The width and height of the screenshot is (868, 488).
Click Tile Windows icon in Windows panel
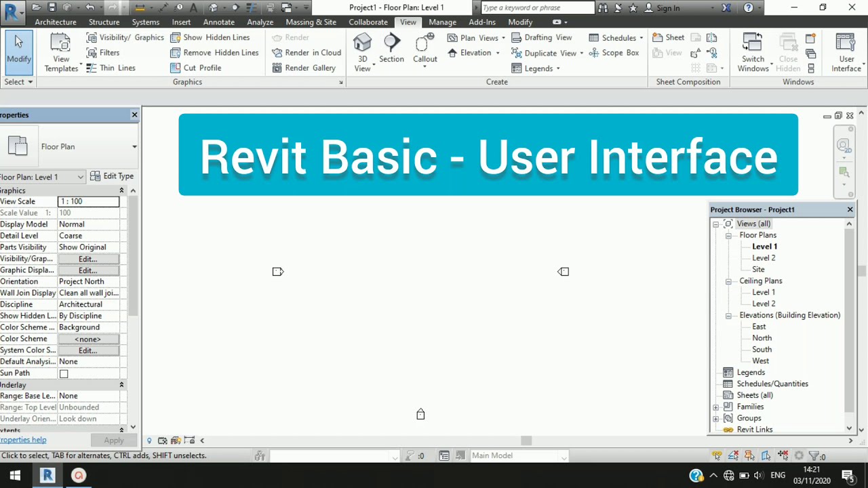(811, 68)
